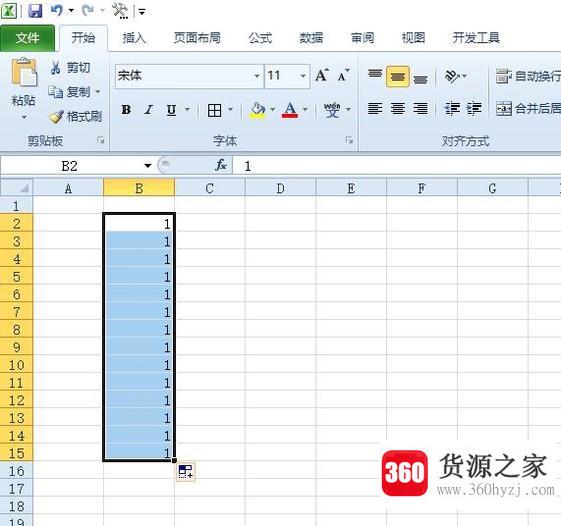
Task: Switch to the Data (数据) tab
Action: [311, 38]
